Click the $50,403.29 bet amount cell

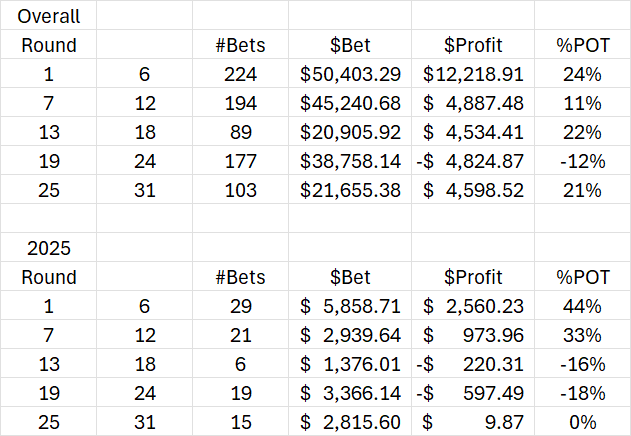click(350, 74)
